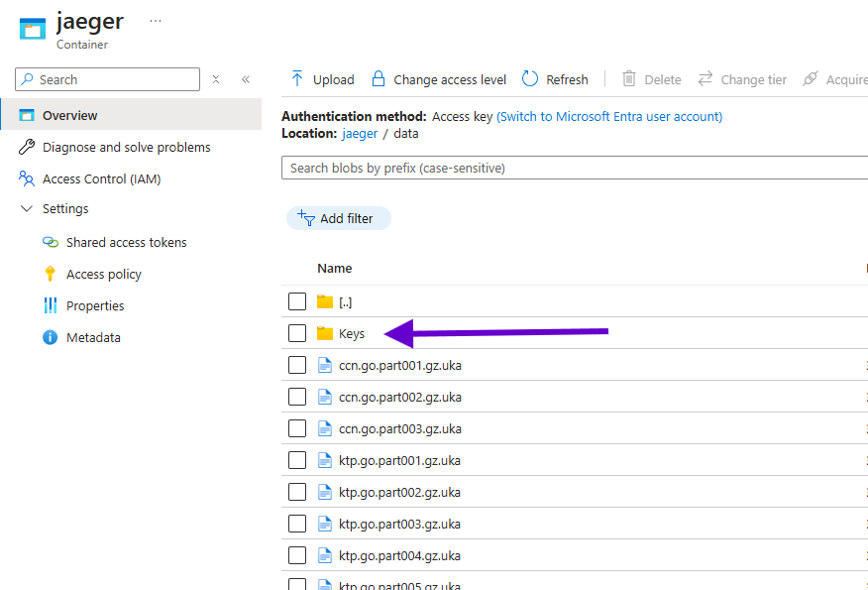Check the box for the Keys folder
Viewport: 868px width, 590px height.
tap(297, 333)
